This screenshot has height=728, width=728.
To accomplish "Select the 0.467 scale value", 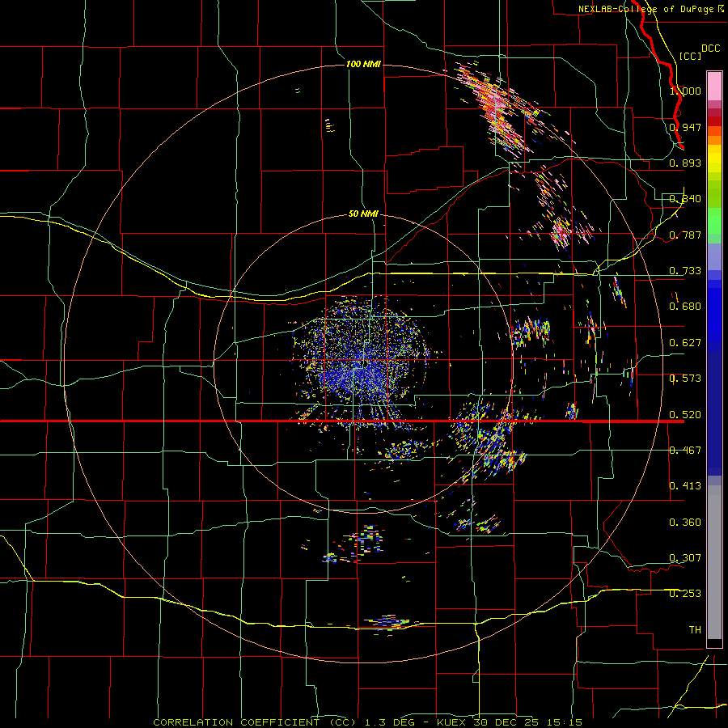I will pyautogui.click(x=685, y=451).
